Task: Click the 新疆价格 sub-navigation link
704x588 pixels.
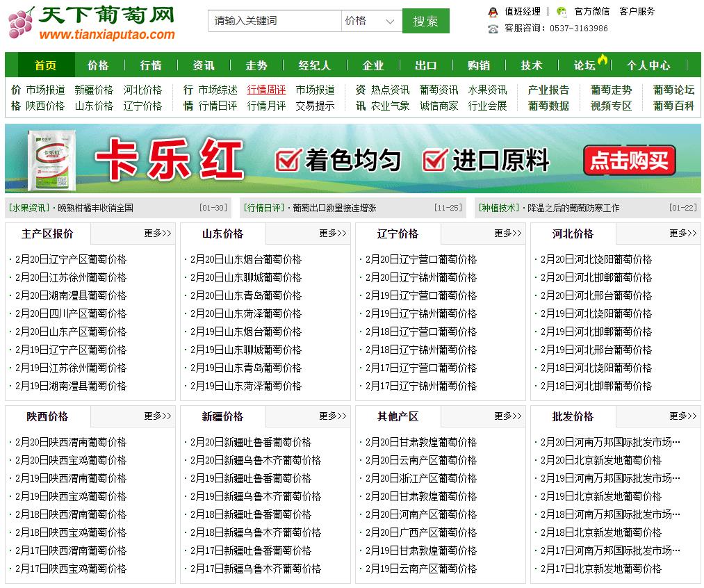Action: click(94, 90)
